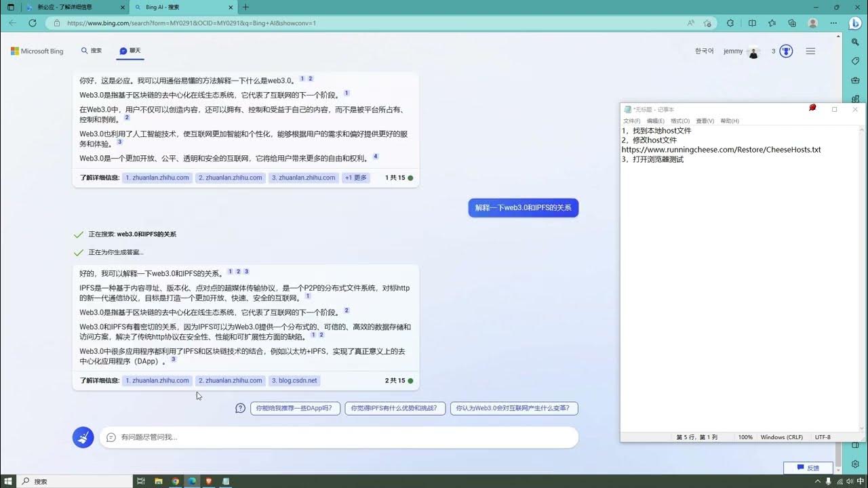This screenshot has width=868, height=488.
Task: Choose suggestion 你能给我推荐一些DApp吗?
Action: pos(295,408)
